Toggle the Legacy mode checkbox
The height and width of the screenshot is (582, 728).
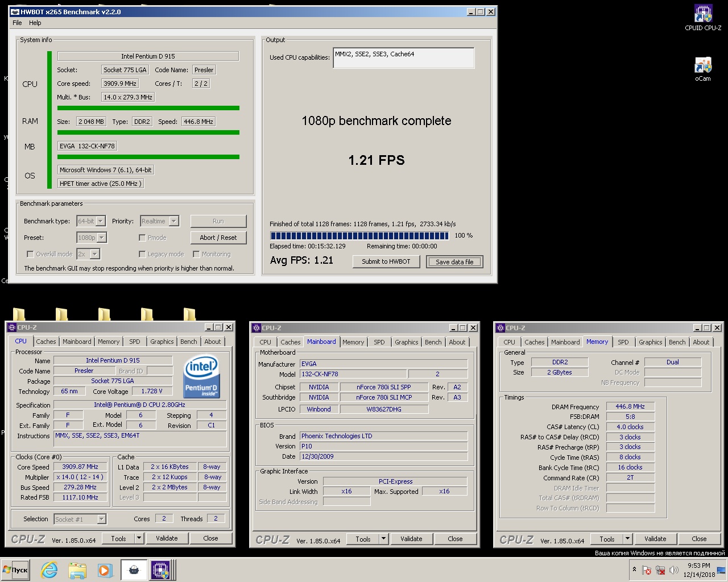click(142, 254)
